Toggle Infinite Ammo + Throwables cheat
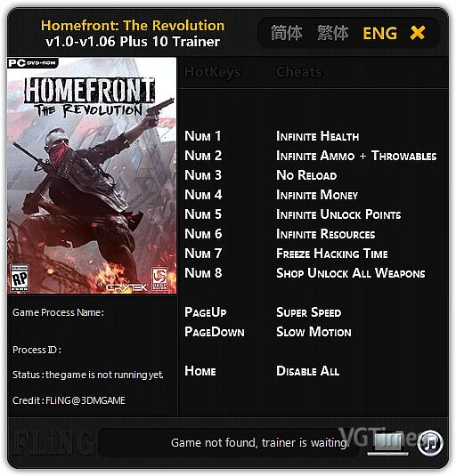 tap(356, 156)
